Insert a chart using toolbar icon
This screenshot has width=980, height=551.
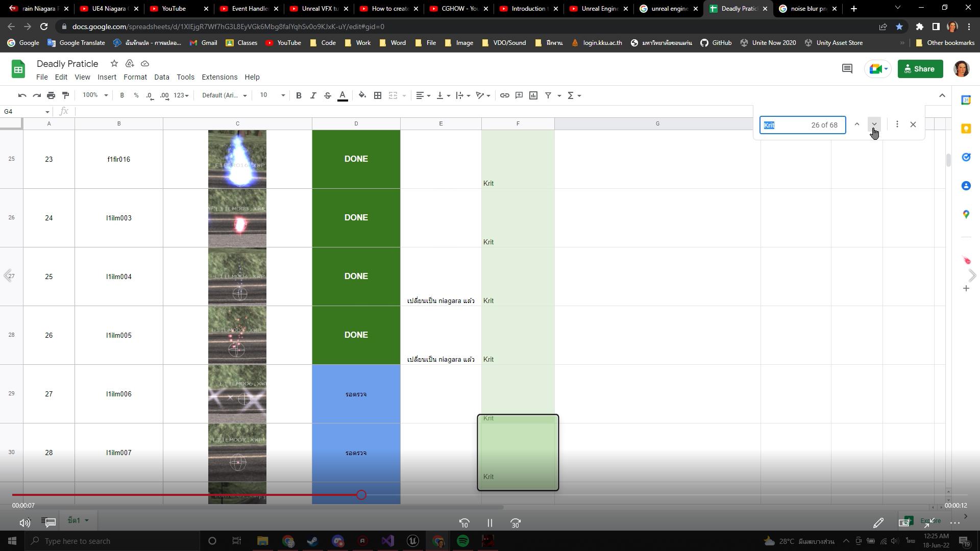[533, 95]
